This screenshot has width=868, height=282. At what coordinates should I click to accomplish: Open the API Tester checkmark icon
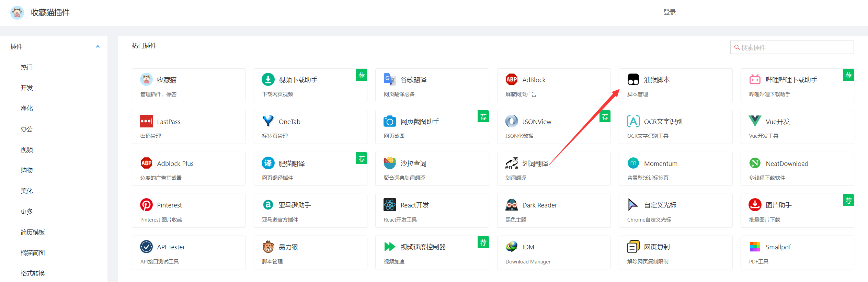146,247
